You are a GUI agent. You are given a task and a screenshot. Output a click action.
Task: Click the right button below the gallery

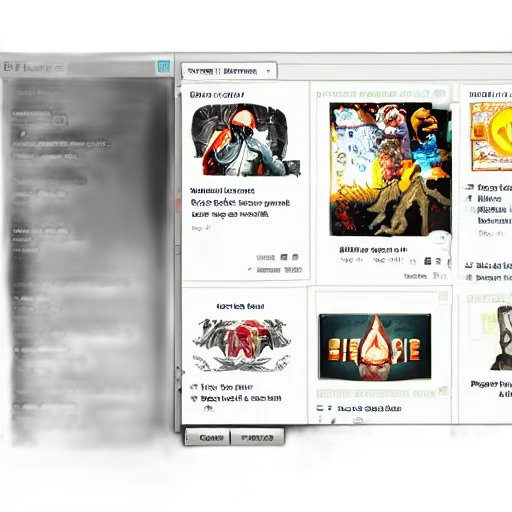point(257,437)
